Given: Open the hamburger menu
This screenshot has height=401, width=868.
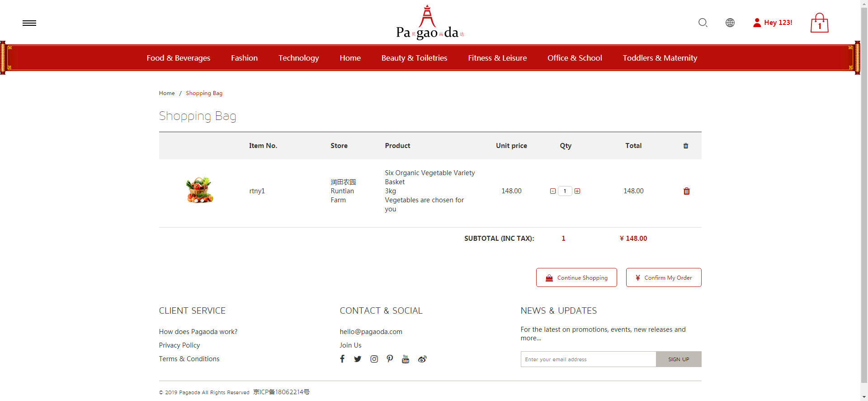Looking at the screenshot, I should 29,23.
